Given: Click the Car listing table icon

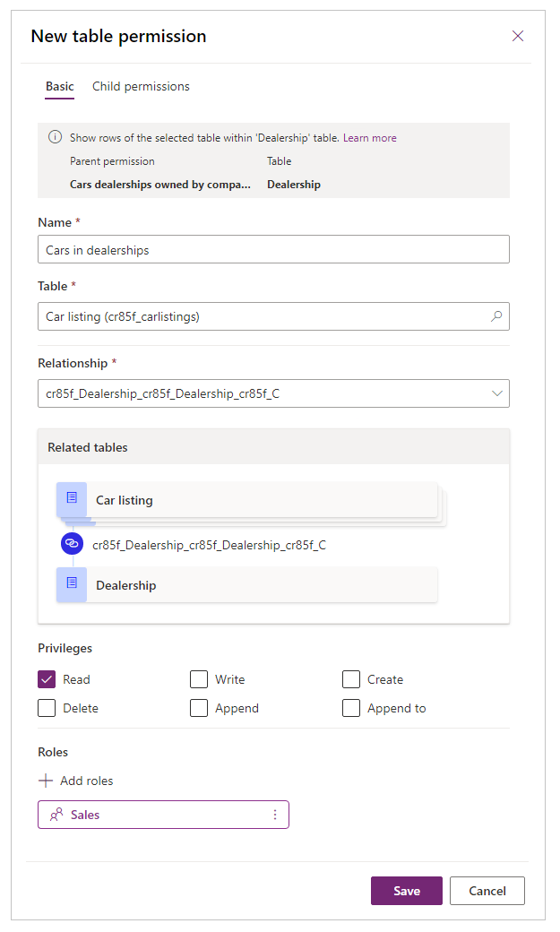Looking at the screenshot, I should tap(72, 498).
